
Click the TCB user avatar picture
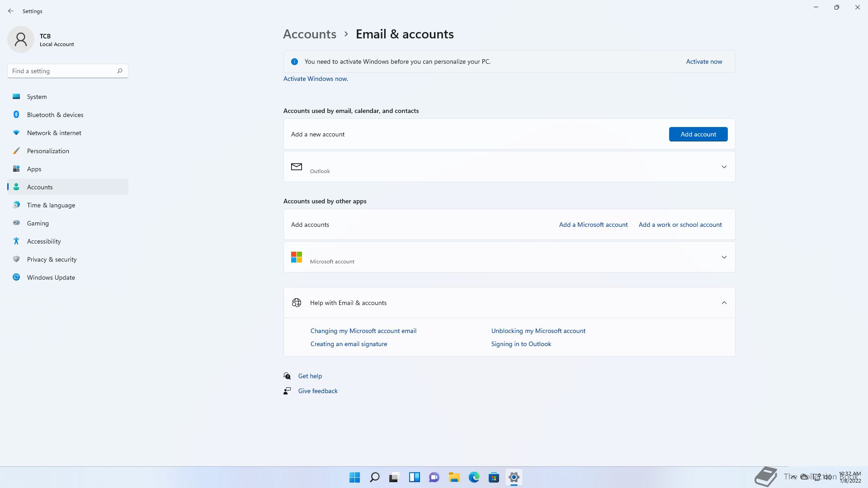coord(21,39)
